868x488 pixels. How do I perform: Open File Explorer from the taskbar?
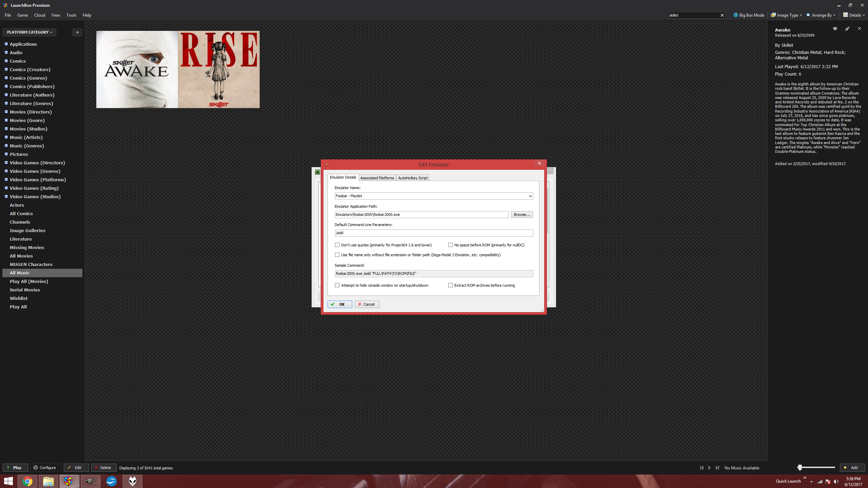click(x=48, y=481)
